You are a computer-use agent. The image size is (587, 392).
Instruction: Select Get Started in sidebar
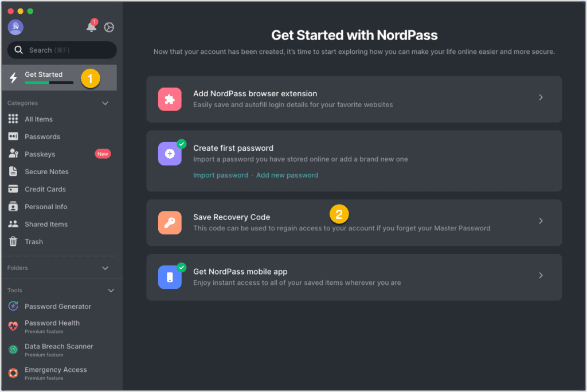59,77
